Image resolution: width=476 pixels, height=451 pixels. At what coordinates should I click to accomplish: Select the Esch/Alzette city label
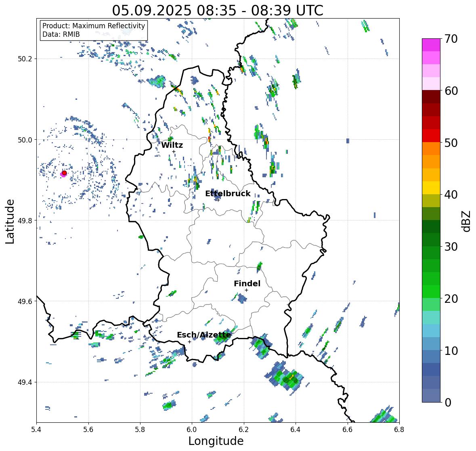[204, 335]
